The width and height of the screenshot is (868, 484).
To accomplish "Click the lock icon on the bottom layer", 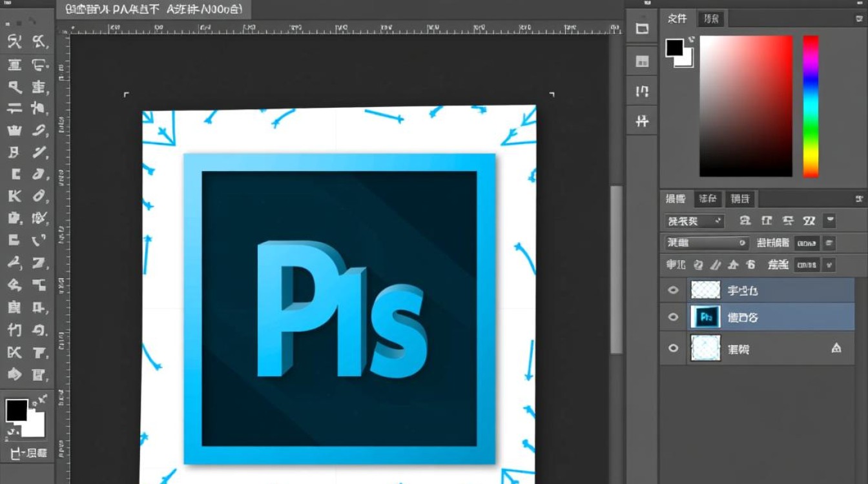I will [x=836, y=348].
